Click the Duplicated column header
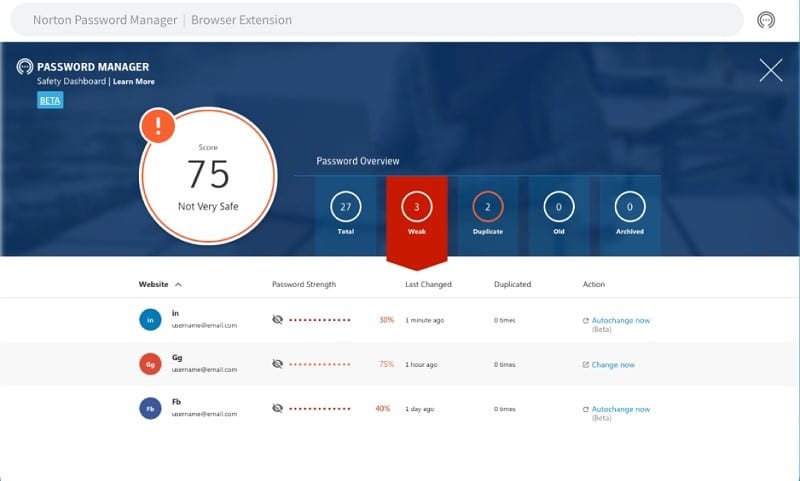 512,284
